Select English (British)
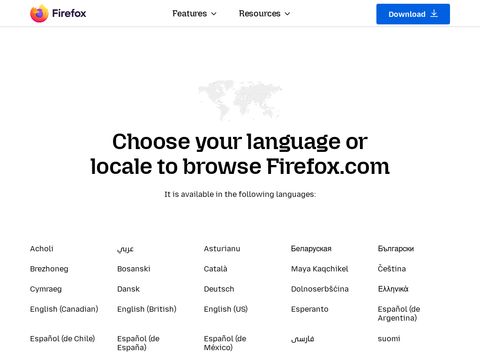The image size is (480, 360). point(147,309)
